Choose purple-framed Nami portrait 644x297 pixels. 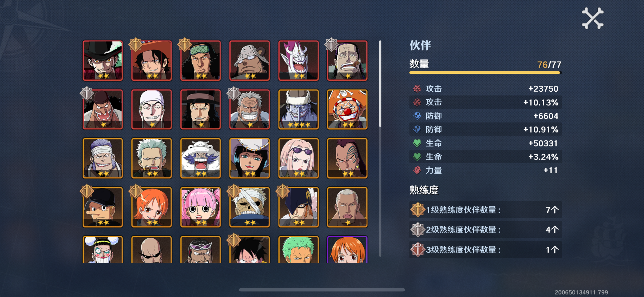(x=347, y=250)
